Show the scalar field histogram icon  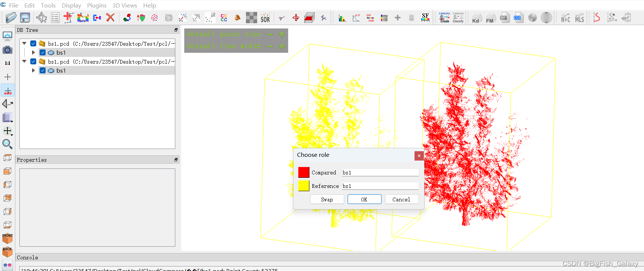(342, 18)
